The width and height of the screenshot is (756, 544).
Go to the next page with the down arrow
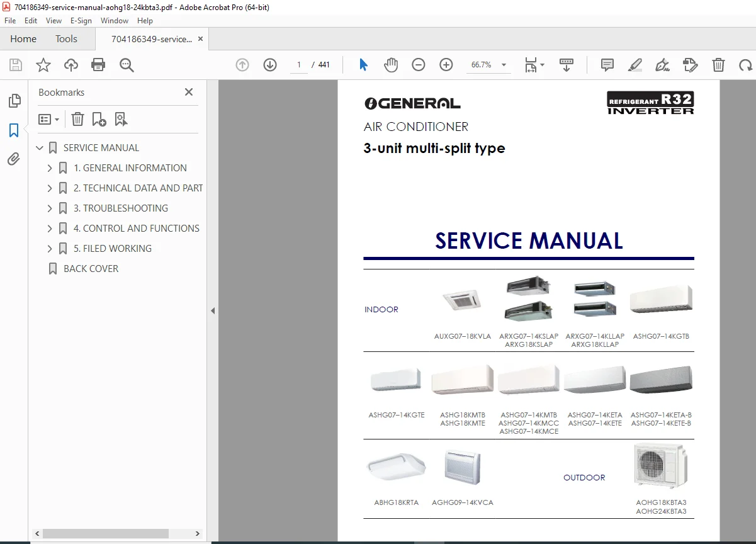click(x=270, y=65)
